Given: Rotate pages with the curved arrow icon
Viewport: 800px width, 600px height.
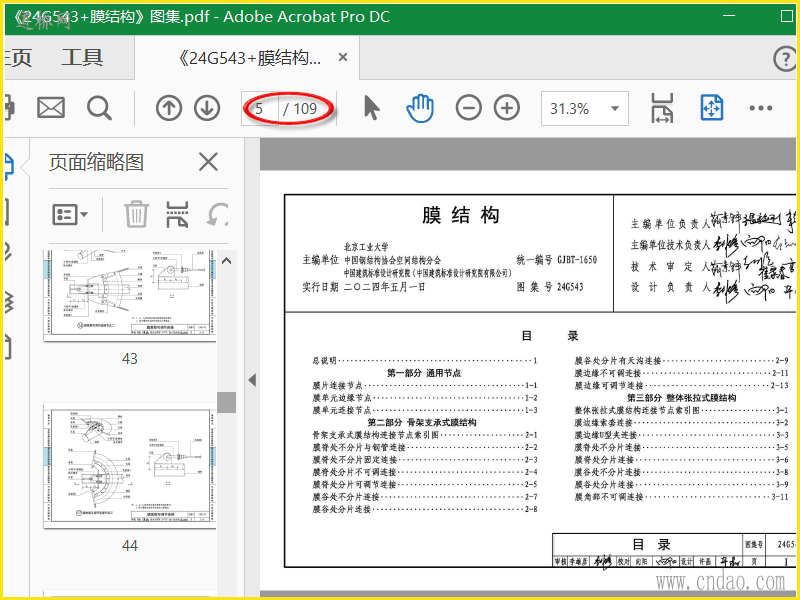Looking at the screenshot, I should tap(217, 214).
